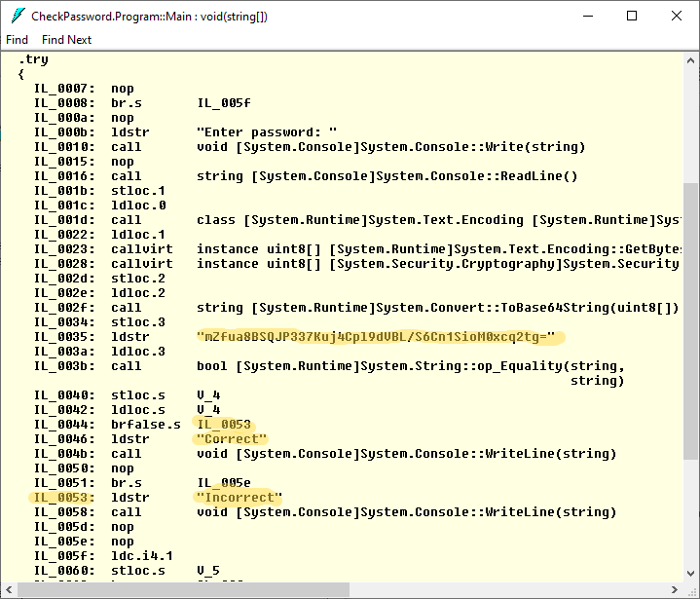The height and width of the screenshot is (599, 700).
Task: Click the System.Text.Encoding class call line
Action: (358, 220)
